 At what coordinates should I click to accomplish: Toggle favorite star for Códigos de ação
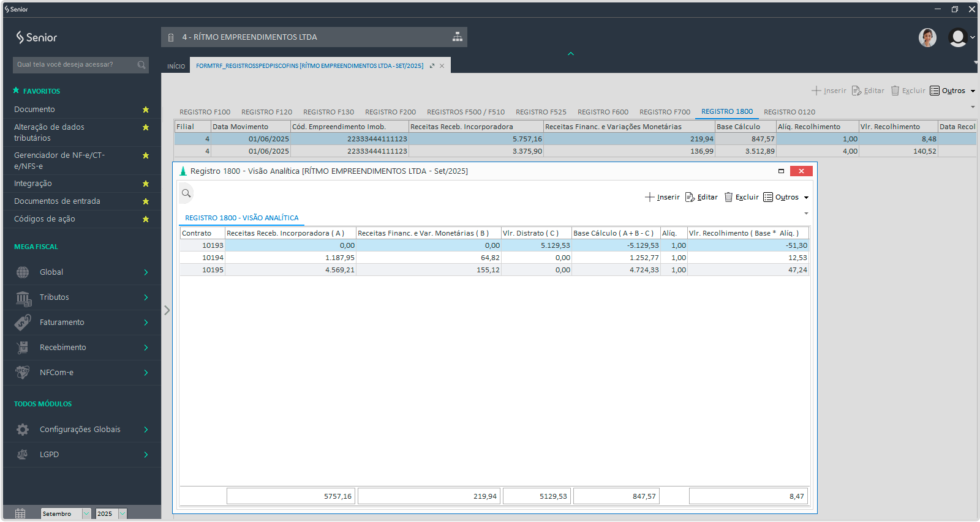[x=146, y=219]
